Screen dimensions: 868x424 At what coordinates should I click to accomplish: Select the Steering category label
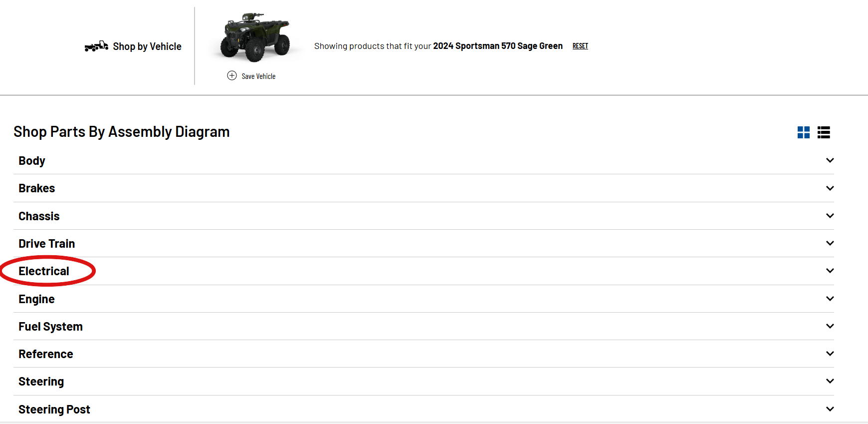pos(41,382)
